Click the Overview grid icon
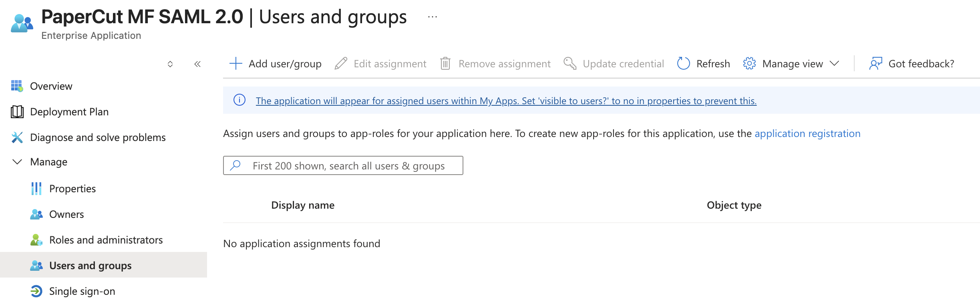Image resolution: width=980 pixels, height=304 pixels. click(17, 86)
